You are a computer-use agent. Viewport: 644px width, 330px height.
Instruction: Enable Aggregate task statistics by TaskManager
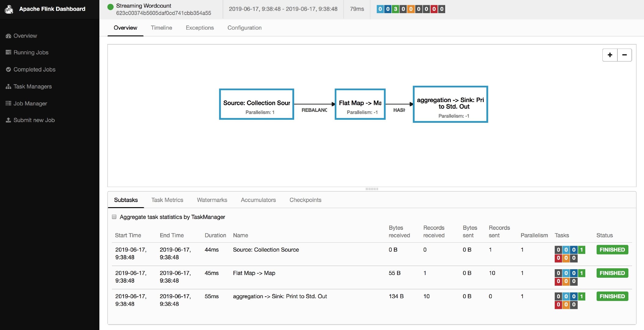(x=114, y=217)
